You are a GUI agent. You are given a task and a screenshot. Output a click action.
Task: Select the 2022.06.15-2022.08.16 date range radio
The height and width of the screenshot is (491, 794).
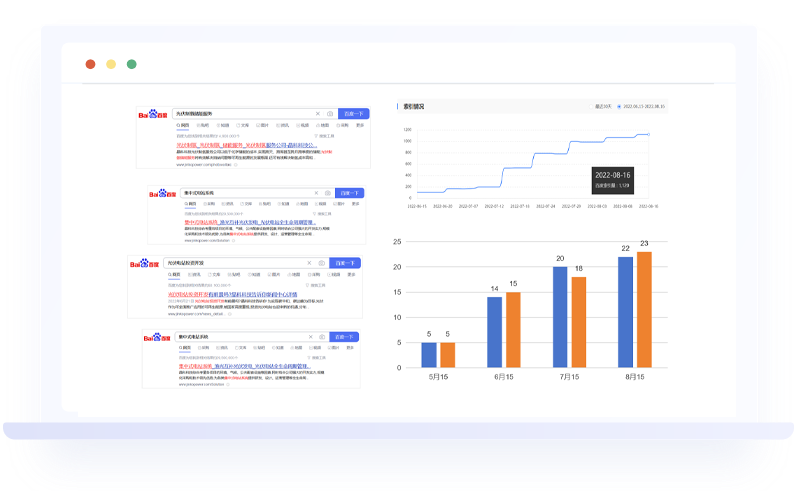pyautogui.click(x=620, y=105)
